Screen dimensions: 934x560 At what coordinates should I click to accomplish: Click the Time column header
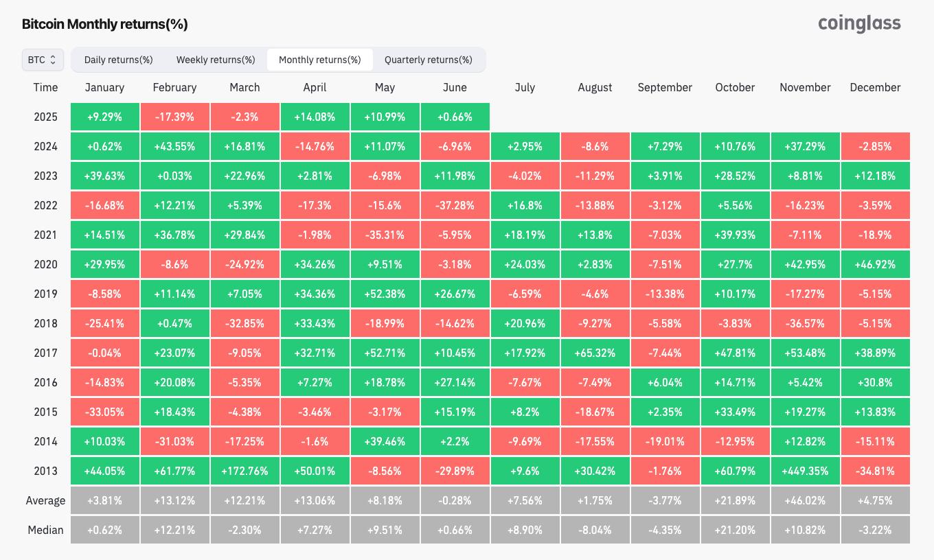(45, 87)
